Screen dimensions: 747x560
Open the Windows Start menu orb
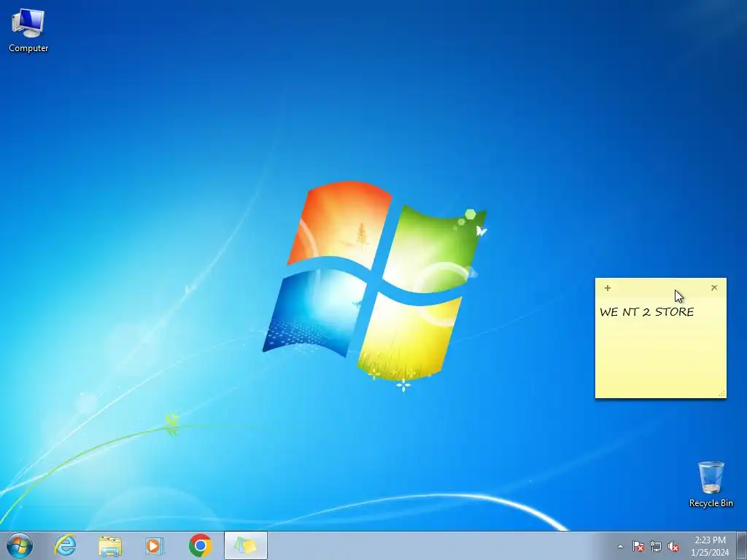tap(20, 545)
